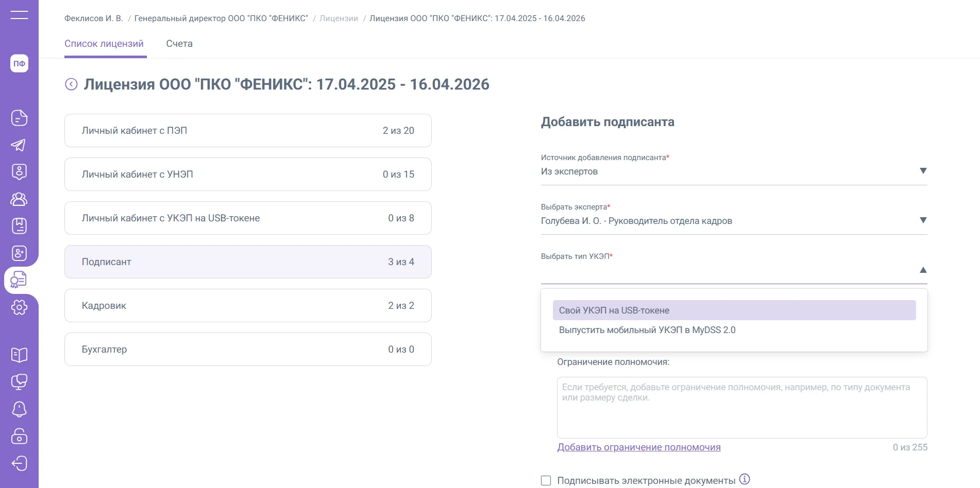Click the notification bell icon
This screenshot has height=488, width=980.
(19, 409)
